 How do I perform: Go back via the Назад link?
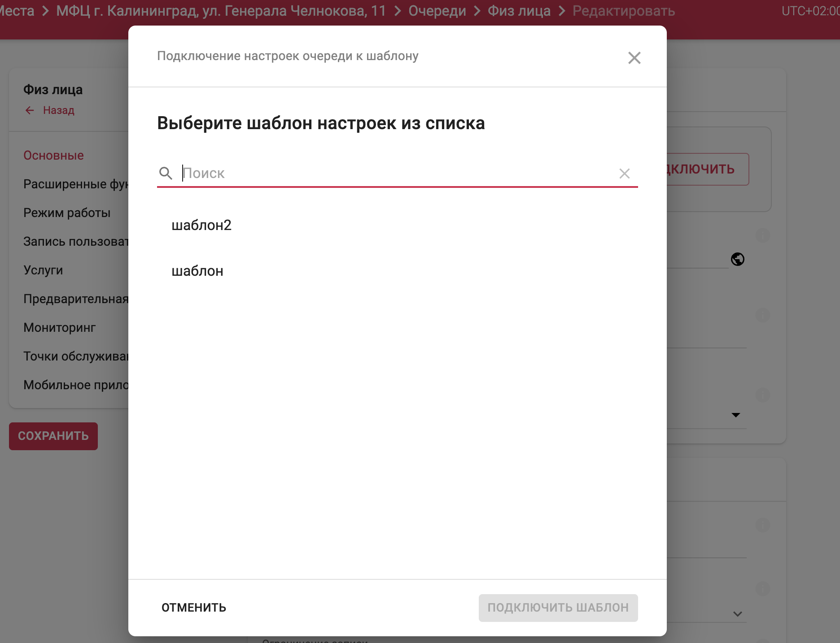[59, 110]
